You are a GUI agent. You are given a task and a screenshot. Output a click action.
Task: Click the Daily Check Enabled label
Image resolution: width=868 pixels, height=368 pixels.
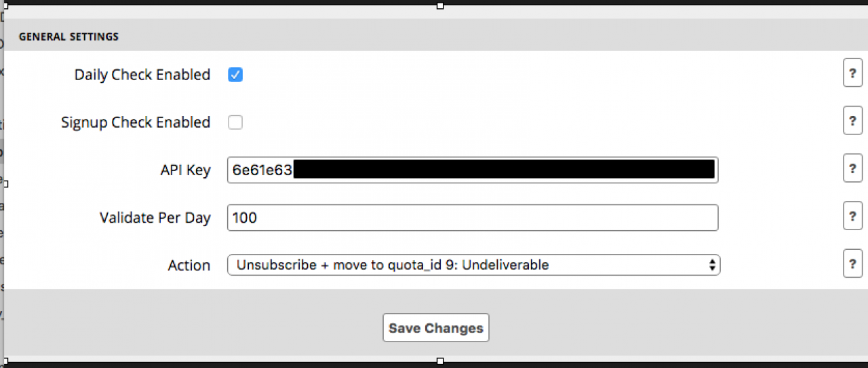point(142,75)
